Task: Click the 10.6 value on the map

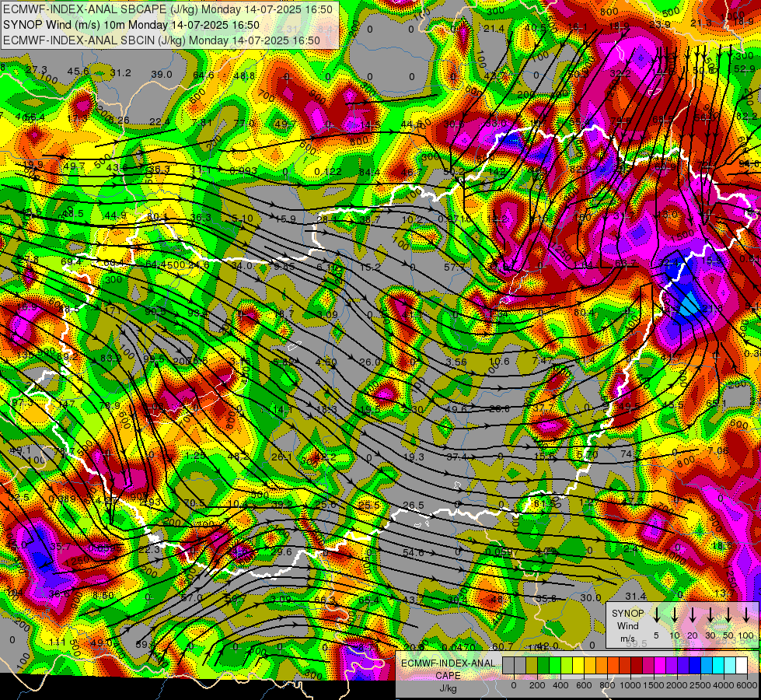Action: (x=499, y=361)
